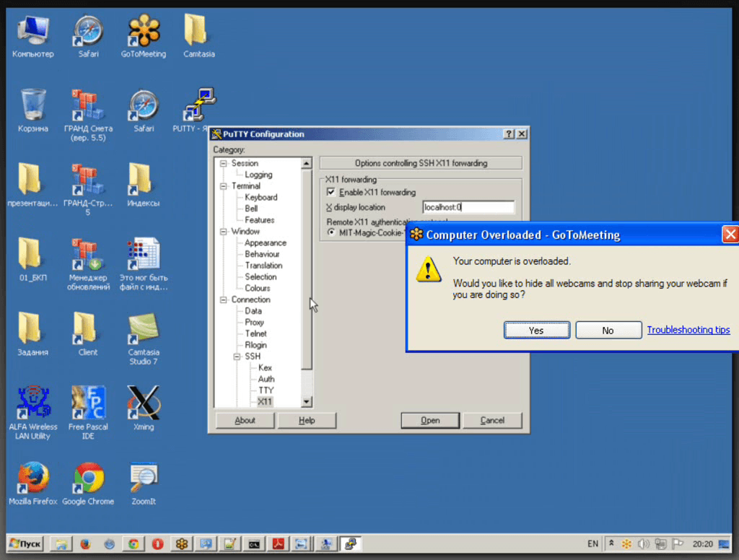Open the презентации folder icon

pyautogui.click(x=32, y=185)
